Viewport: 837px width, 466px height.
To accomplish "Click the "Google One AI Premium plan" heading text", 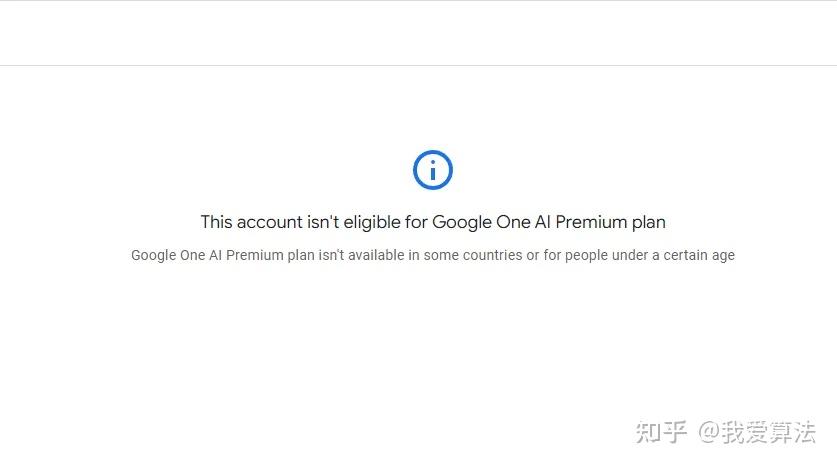I will click(549, 222).
